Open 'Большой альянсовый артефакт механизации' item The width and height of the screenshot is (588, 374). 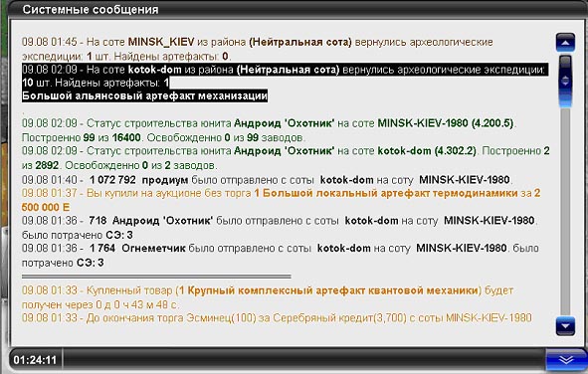(144, 95)
